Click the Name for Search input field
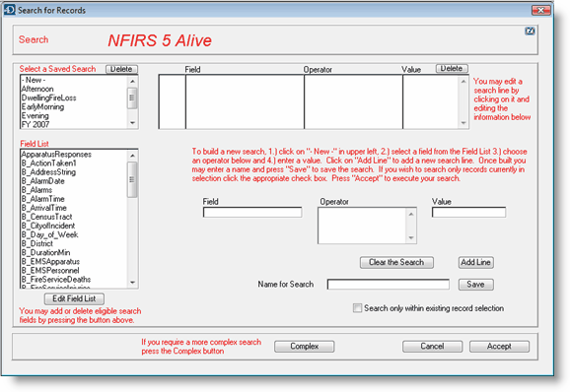The image size is (570, 392). [x=388, y=285]
